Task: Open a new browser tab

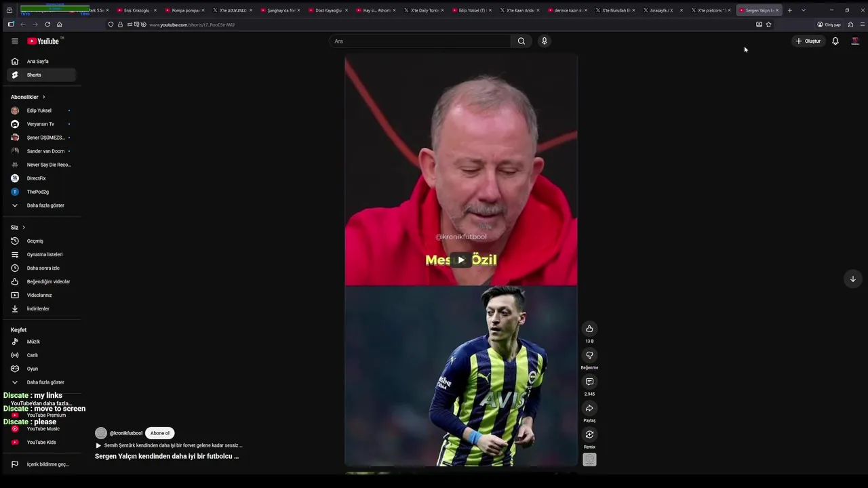Action: (789, 10)
